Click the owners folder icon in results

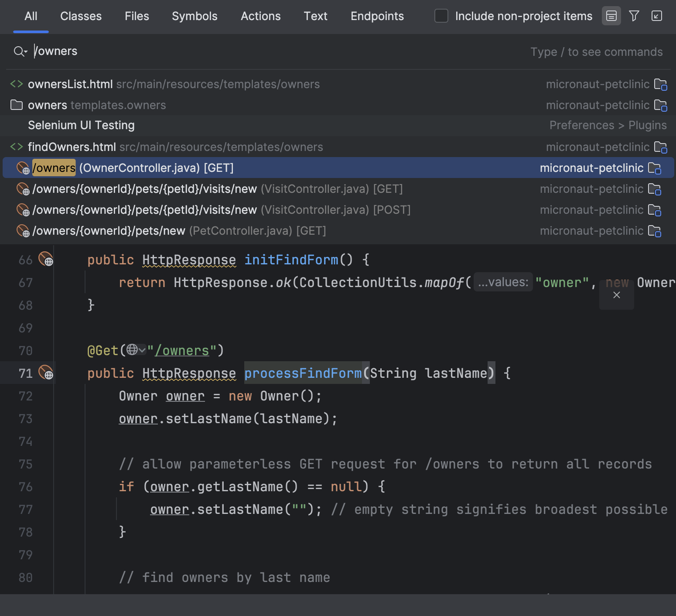coord(16,105)
